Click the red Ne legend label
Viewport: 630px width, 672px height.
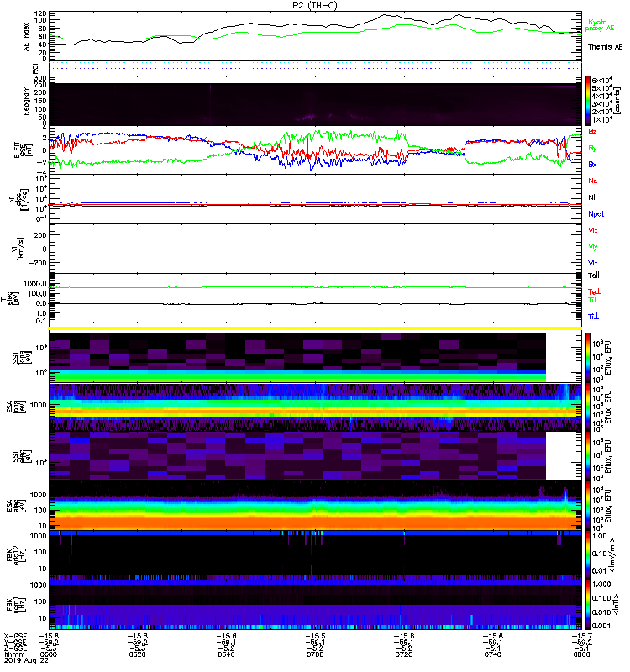point(592,181)
